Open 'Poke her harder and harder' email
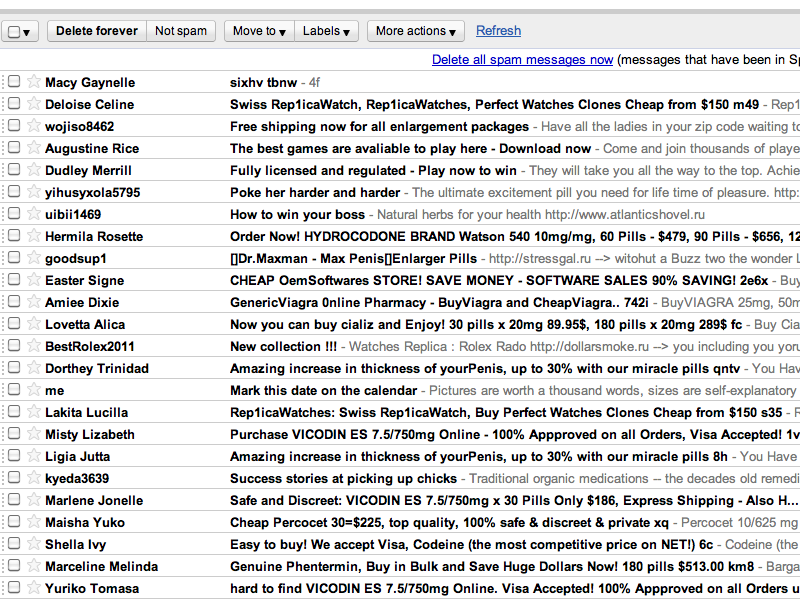 (315, 192)
